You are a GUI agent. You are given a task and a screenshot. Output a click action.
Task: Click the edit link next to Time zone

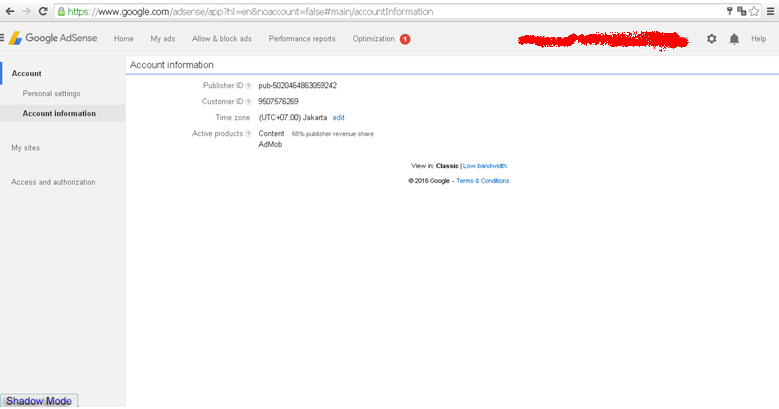coord(339,118)
